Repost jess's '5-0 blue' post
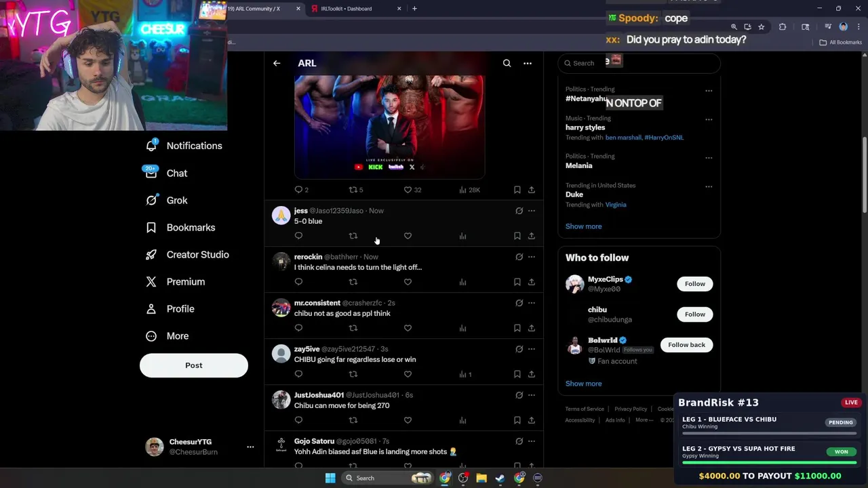 coord(353,236)
